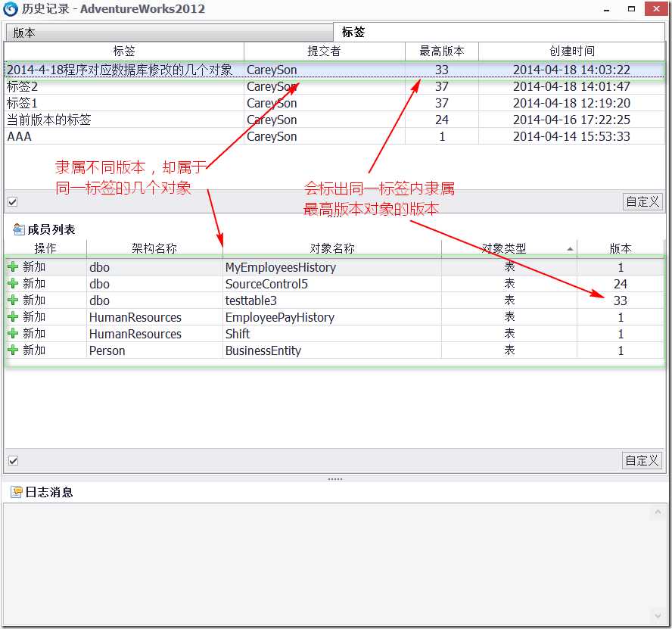
Task: Sort members by 架构名称 column header
Action: 154,248
